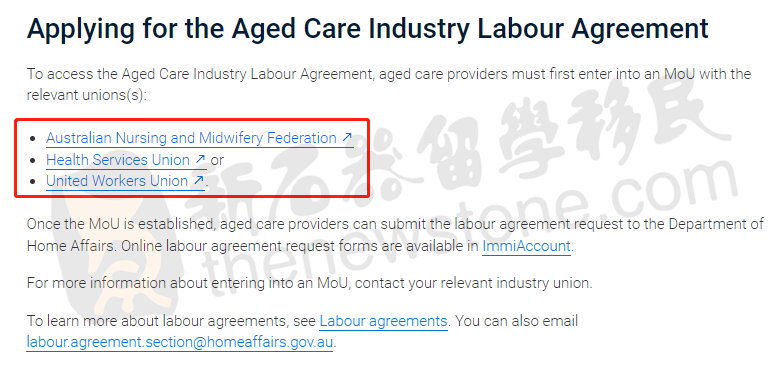
Task: Click the bullet before Australian Nursing and Midwifery
Action: pyautogui.click(x=33, y=138)
